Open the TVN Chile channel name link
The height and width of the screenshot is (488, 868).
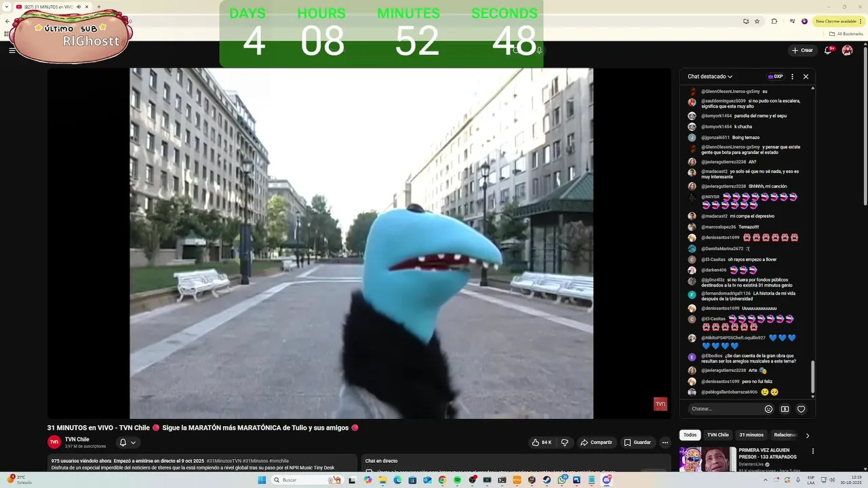77,439
